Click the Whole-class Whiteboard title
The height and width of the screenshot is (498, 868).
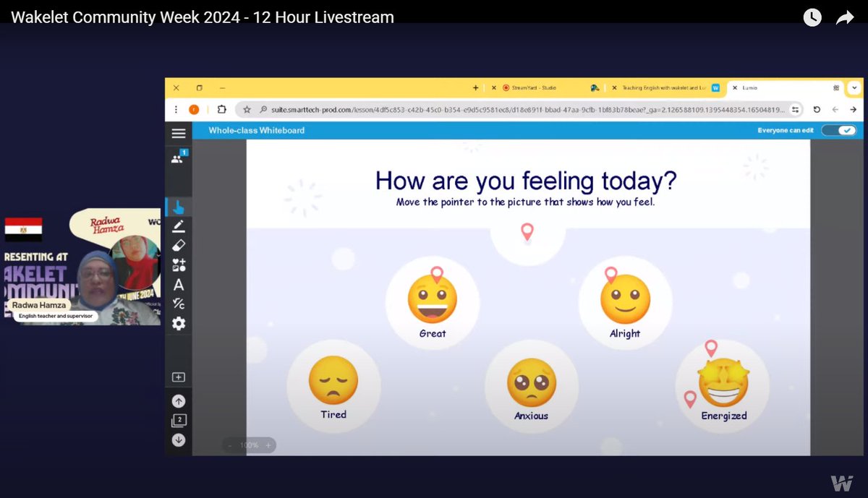(256, 130)
